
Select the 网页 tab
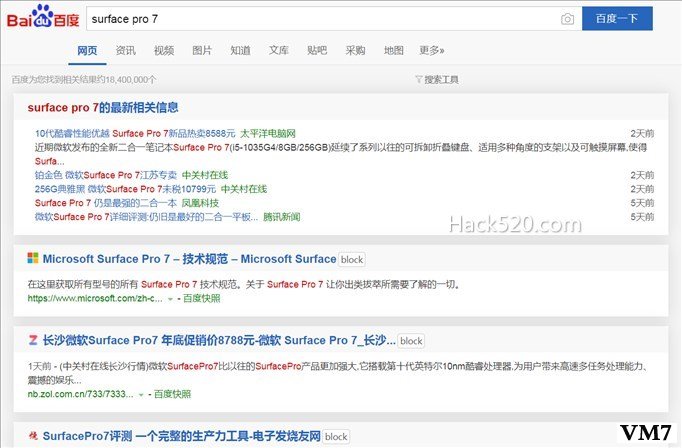click(87, 50)
